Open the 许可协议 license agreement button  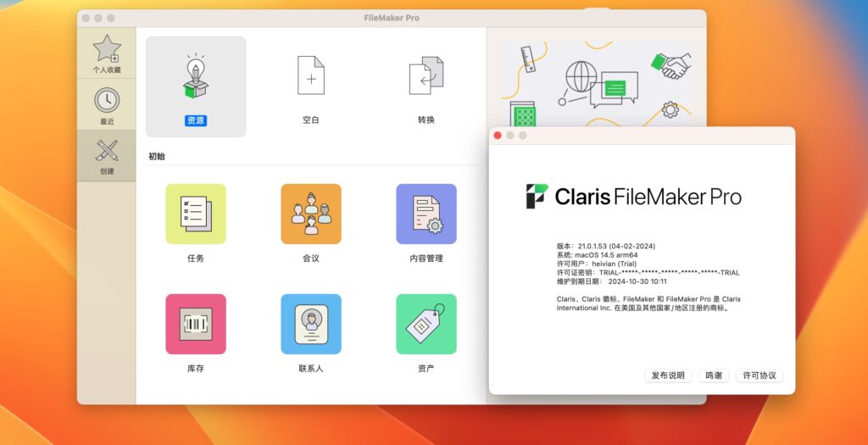tap(759, 375)
